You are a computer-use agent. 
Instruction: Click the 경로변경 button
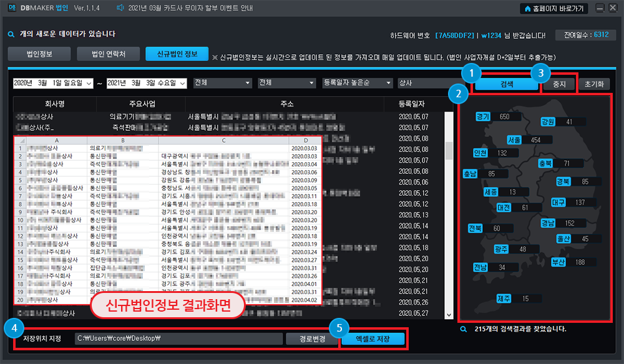tap(313, 339)
